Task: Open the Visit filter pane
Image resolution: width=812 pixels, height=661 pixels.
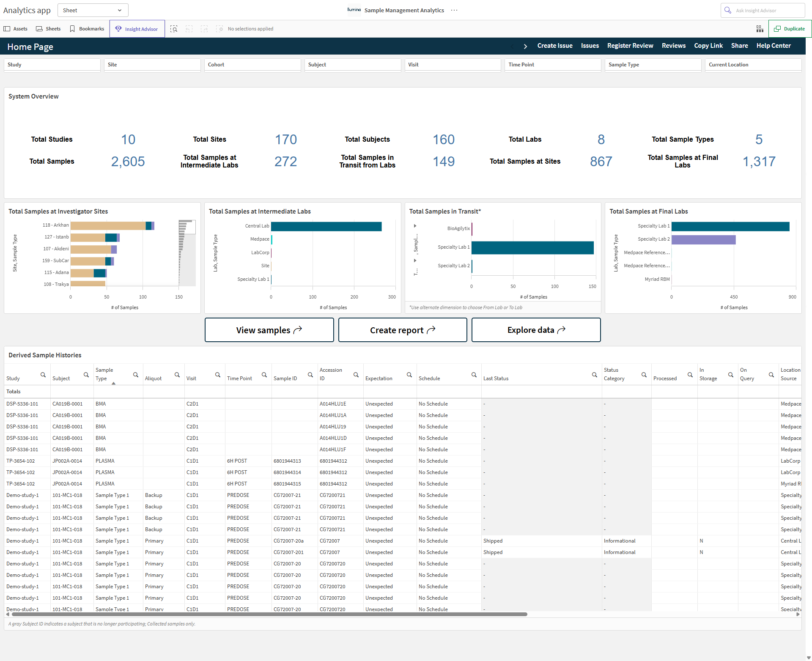Action: 453,65
